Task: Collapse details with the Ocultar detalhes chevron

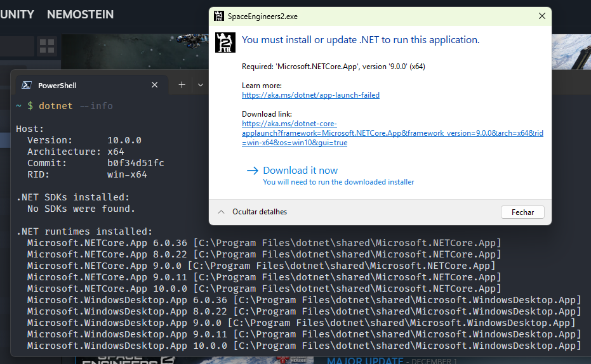Action: tap(221, 212)
